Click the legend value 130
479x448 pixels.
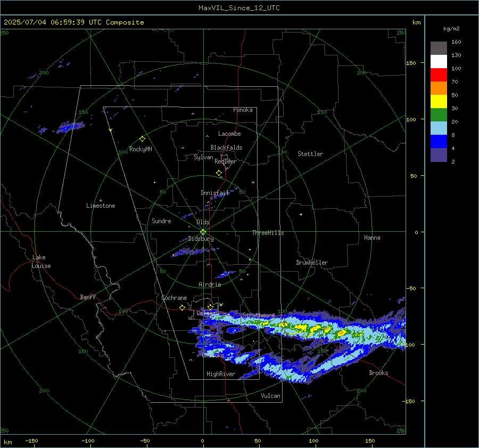click(456, 55)
